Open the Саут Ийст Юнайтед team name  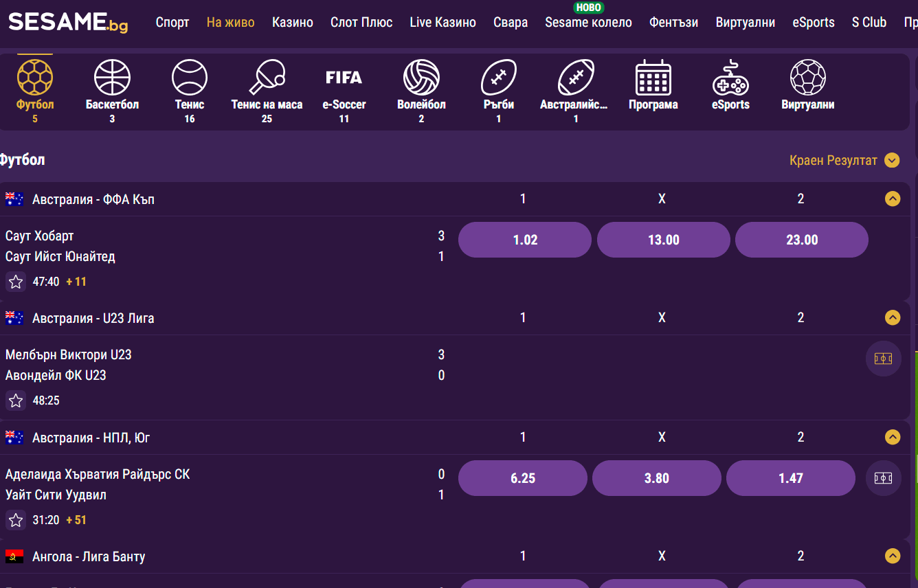pyautogui.click(x=60, y=257)
